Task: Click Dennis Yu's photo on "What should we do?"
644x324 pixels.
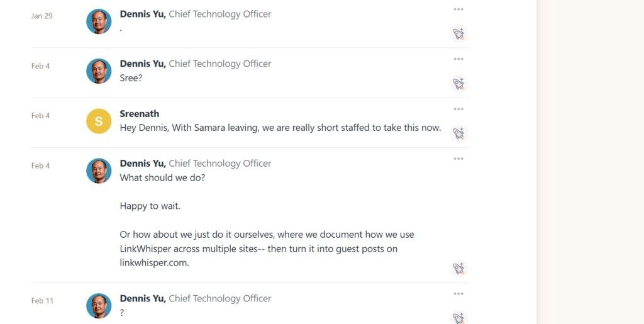Action: tap(99, 170)
